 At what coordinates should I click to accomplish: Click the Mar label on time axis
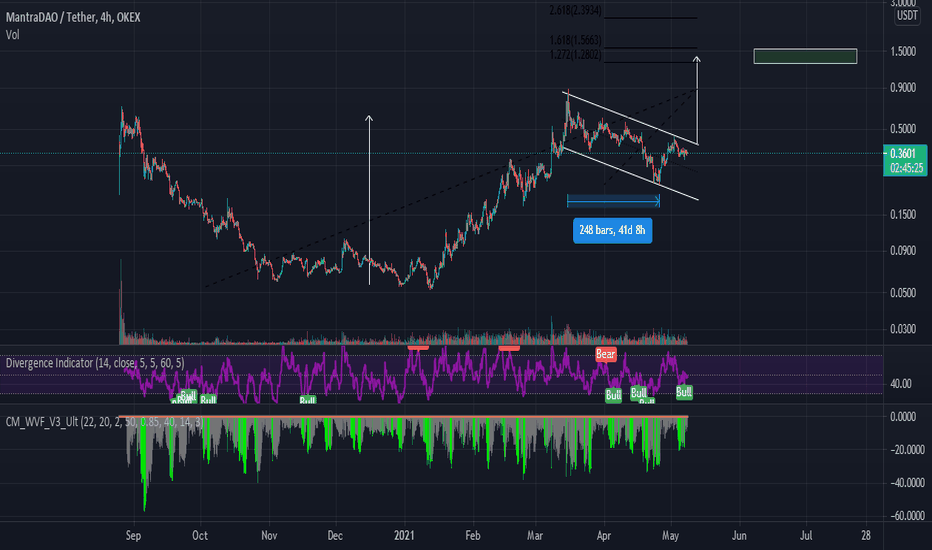535,536
